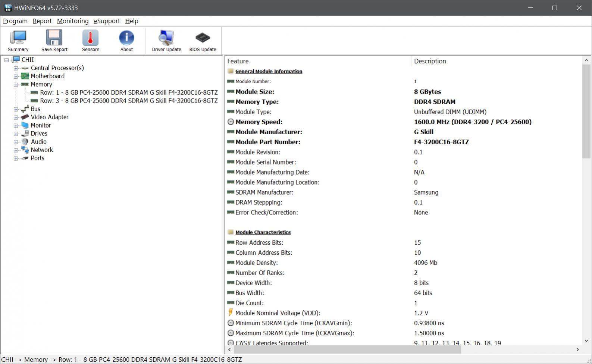The width and height of the screenshot is (592, 364).
Task: Click the vertical scrollbar thumb
Action: (586, 111)
